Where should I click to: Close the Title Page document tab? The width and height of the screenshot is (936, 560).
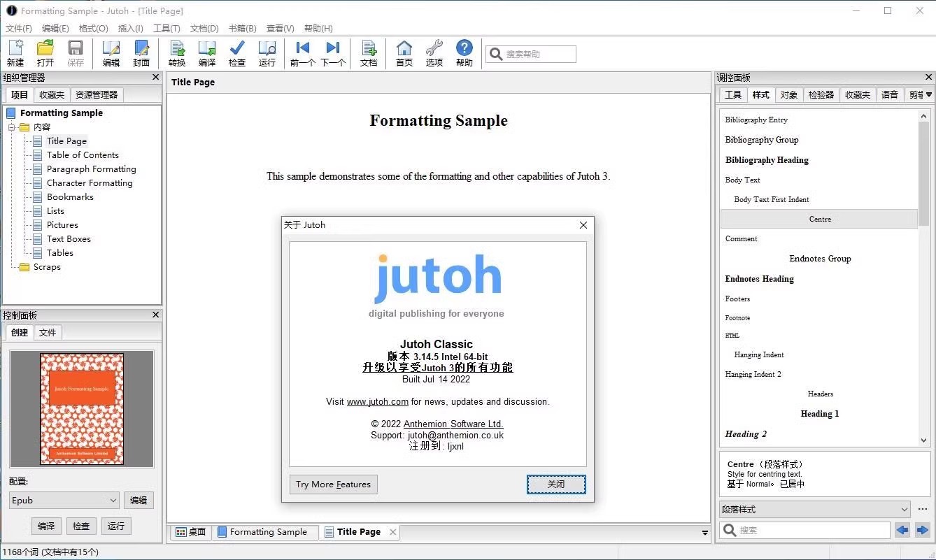click(393, 532)
